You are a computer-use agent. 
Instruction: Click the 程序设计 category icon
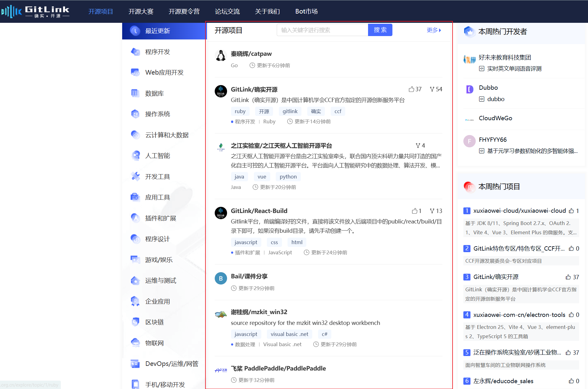(x=135, y=239)
